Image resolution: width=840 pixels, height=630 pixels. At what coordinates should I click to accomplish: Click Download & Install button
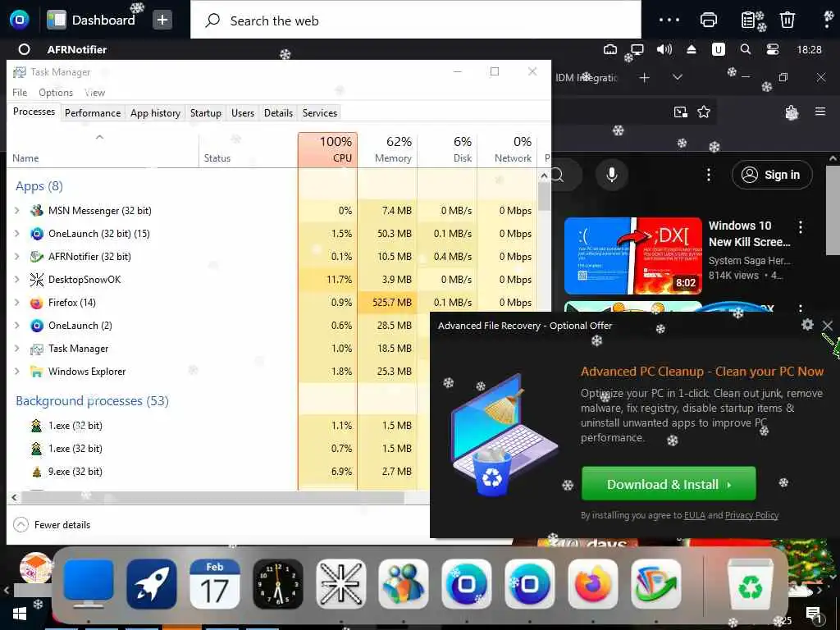point(669,484)
